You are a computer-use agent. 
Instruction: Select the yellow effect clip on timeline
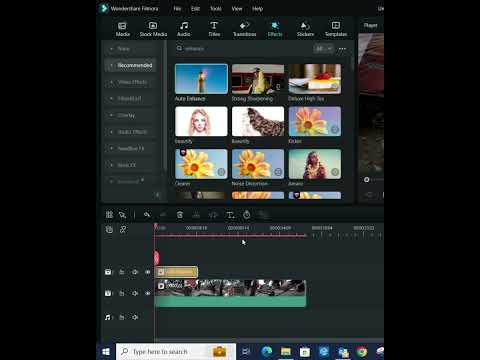176,272
